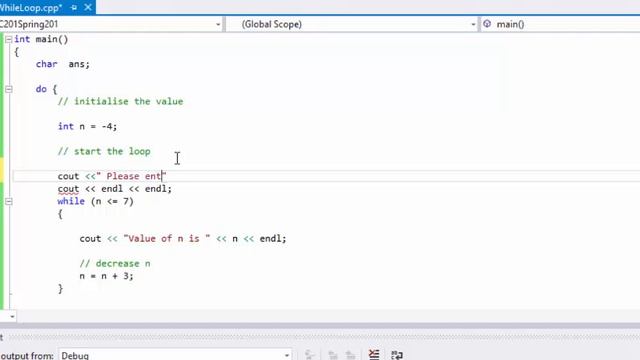Click the comment '// initialise the value'
640x360 pixels.
coord(120,101)
